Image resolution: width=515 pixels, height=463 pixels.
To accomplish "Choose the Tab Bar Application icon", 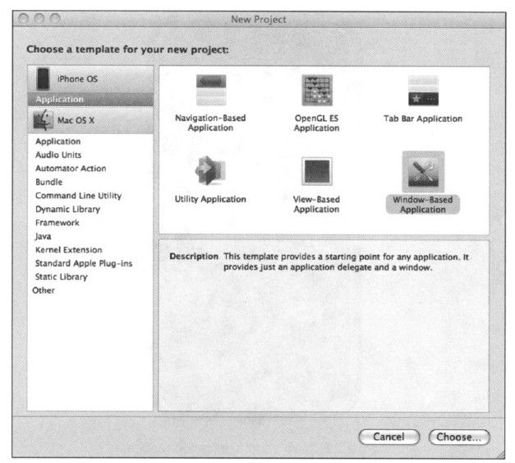I will tap(423, 90).
